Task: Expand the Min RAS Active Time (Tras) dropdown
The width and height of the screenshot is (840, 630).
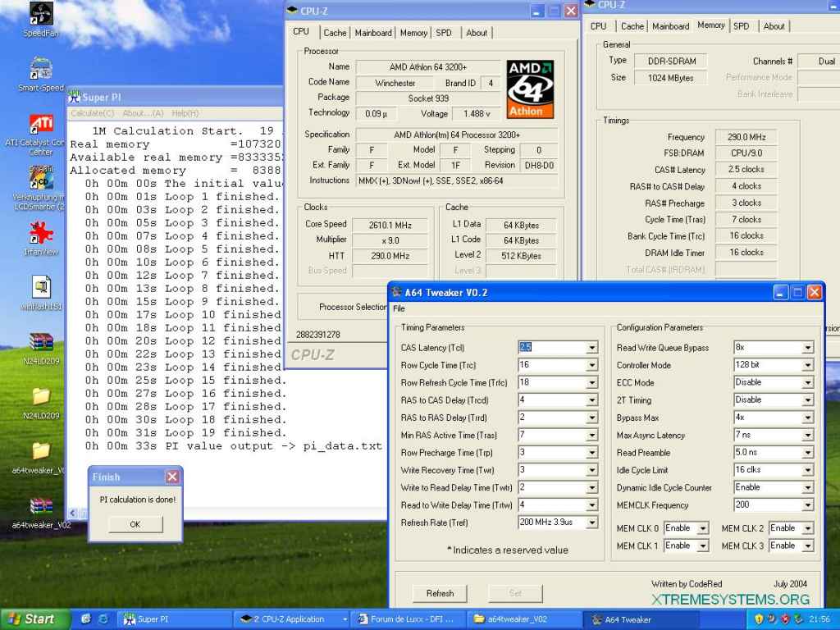Action: point(591,435)
